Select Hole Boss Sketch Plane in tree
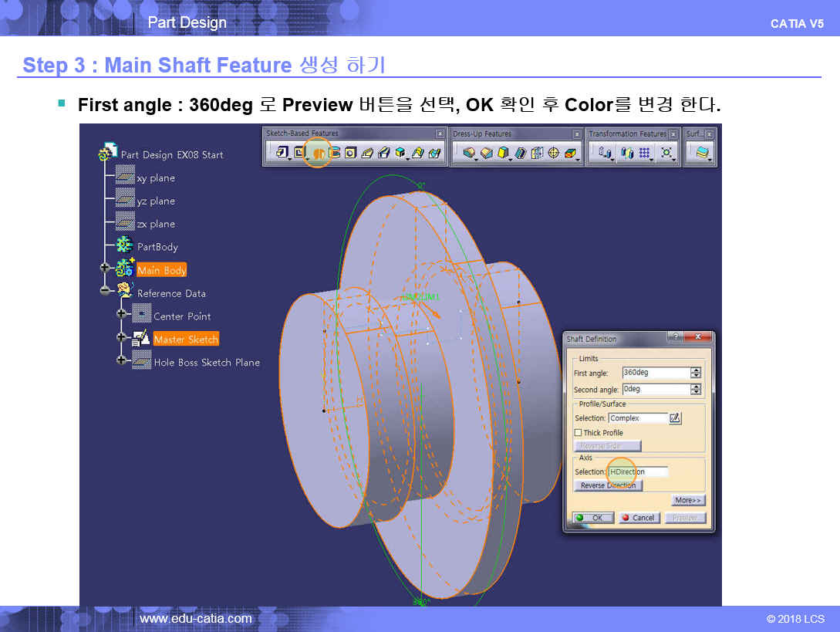The height and width of the screenshot is (632, 840). coord(207,363)
